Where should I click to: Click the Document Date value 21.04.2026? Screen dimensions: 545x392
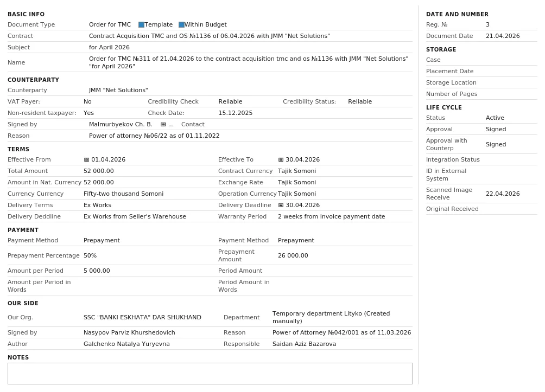coord(503,36)
